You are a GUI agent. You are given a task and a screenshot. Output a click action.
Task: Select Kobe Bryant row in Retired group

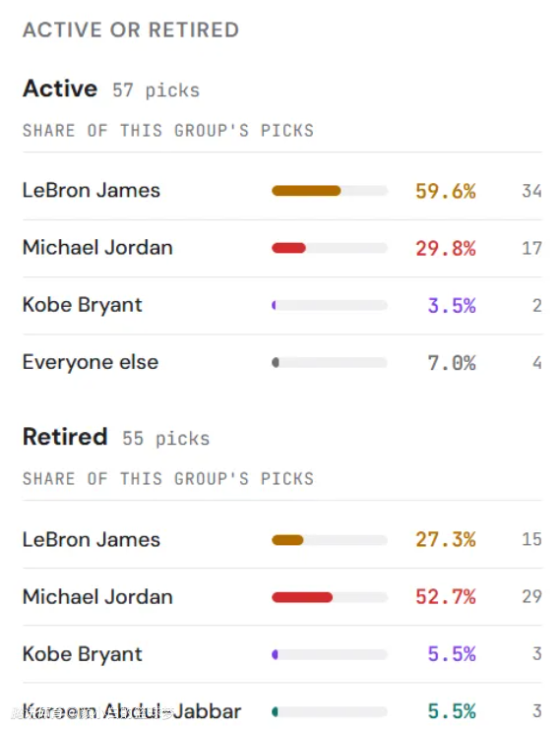282,654
